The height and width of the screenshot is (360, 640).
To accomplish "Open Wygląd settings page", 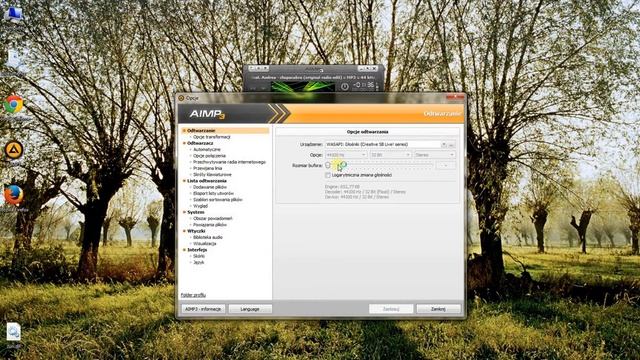I will pos(200,206).
